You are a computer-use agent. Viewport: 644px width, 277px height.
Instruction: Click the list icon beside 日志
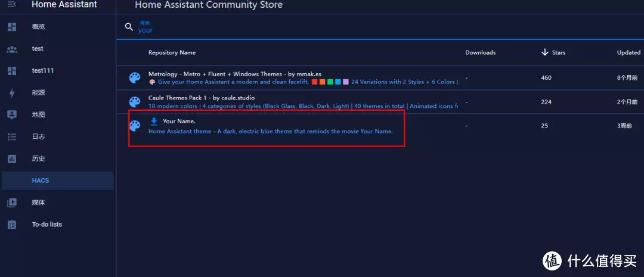[x=12, y=137]
